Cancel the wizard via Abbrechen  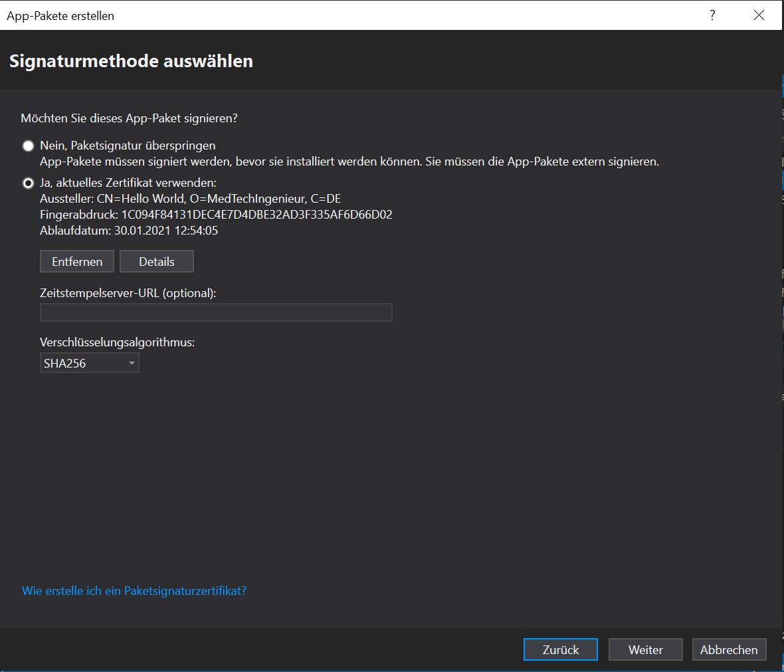point(729,649)
